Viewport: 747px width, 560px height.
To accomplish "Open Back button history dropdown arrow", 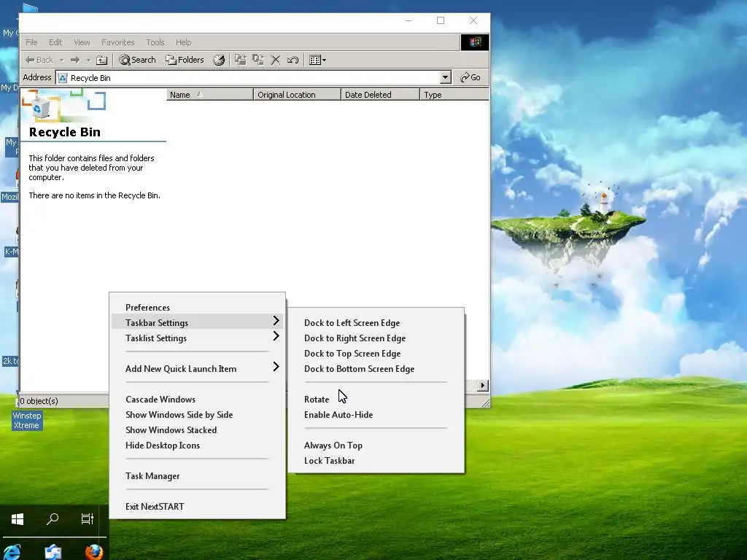I will pos(61,61).
